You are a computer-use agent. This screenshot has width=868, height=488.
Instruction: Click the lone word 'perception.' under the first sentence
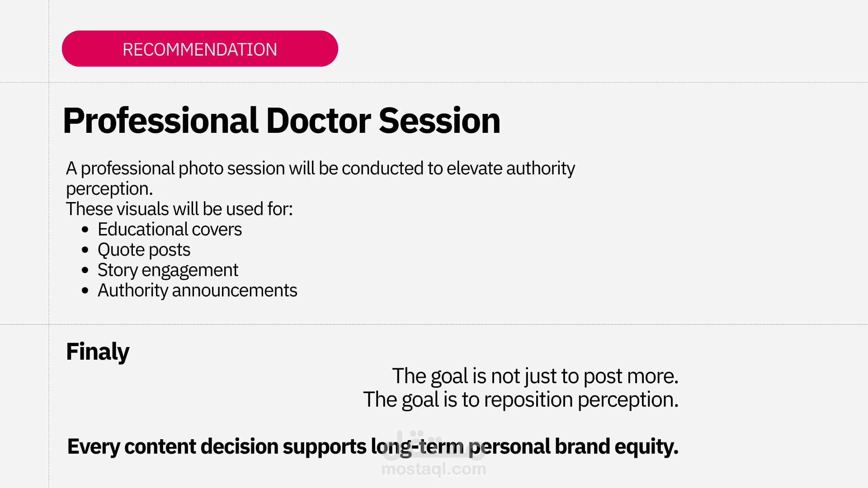click(x=109, y=189)
